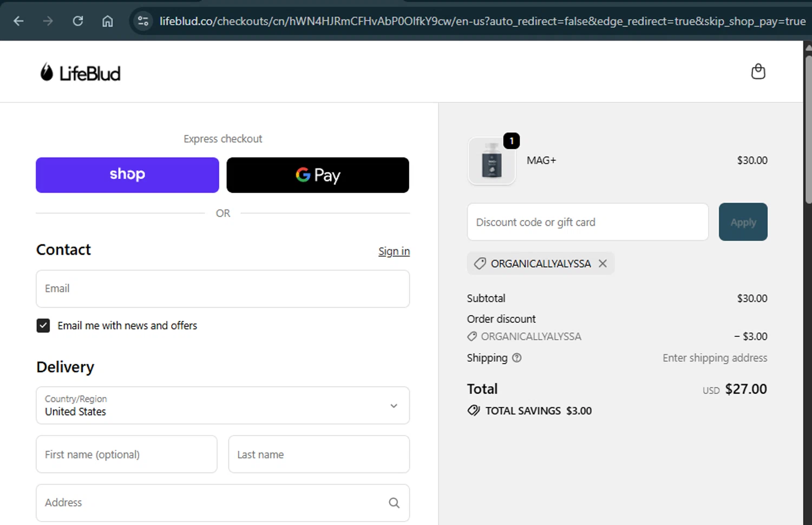Click the Enter shipping address text
Viewport: 812px width, 525px height.
715,358
